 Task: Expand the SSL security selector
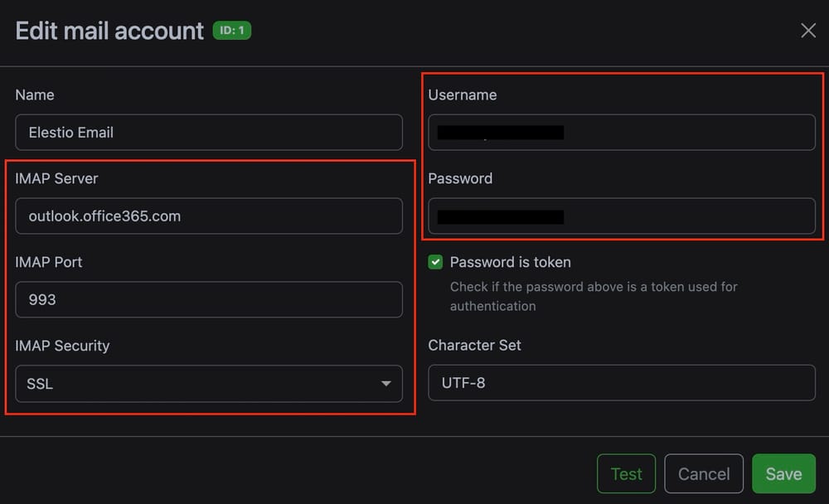(207, 384)
